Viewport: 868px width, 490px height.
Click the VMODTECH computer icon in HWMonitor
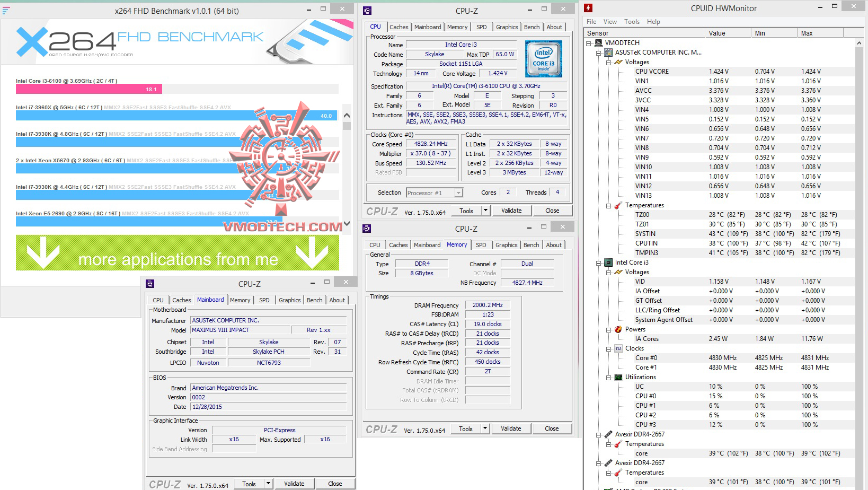598,43
